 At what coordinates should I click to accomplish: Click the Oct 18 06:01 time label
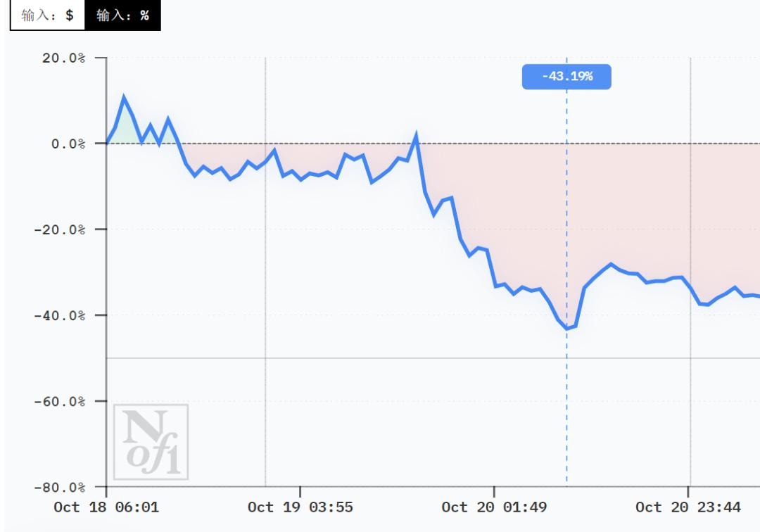point(106,507)
